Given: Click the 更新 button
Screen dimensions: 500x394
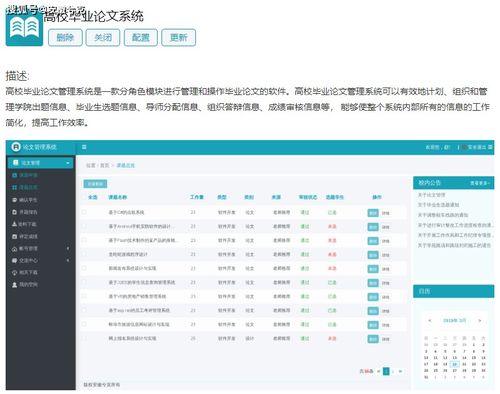Looking at the screenshot, I should pyautogui.click(x=179, y=37).
